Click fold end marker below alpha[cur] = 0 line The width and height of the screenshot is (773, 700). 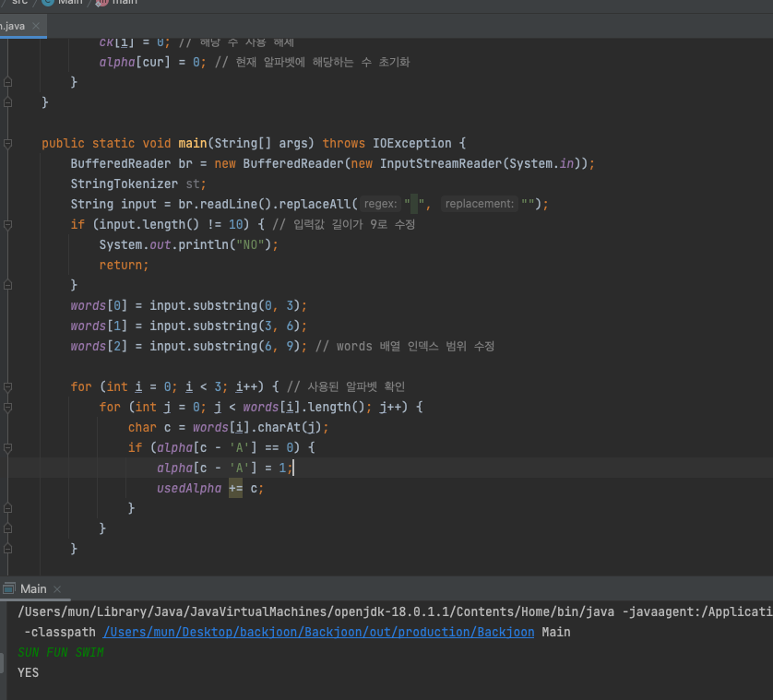(x=8, y=82)
